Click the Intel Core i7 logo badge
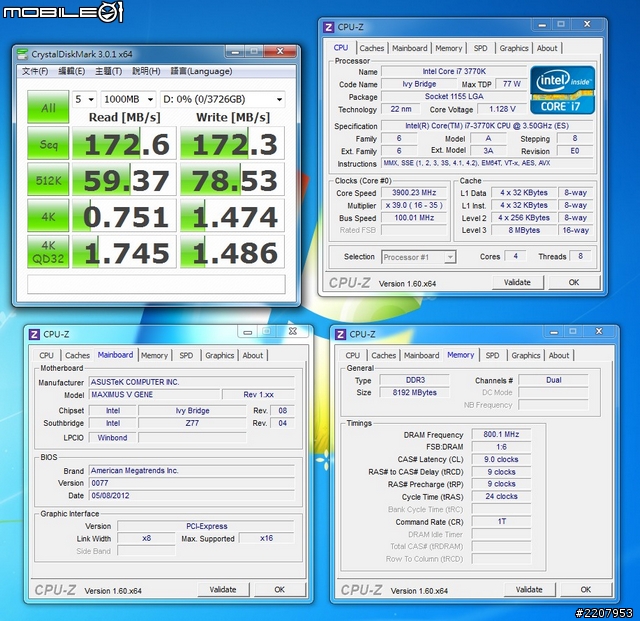 point(562,90)
